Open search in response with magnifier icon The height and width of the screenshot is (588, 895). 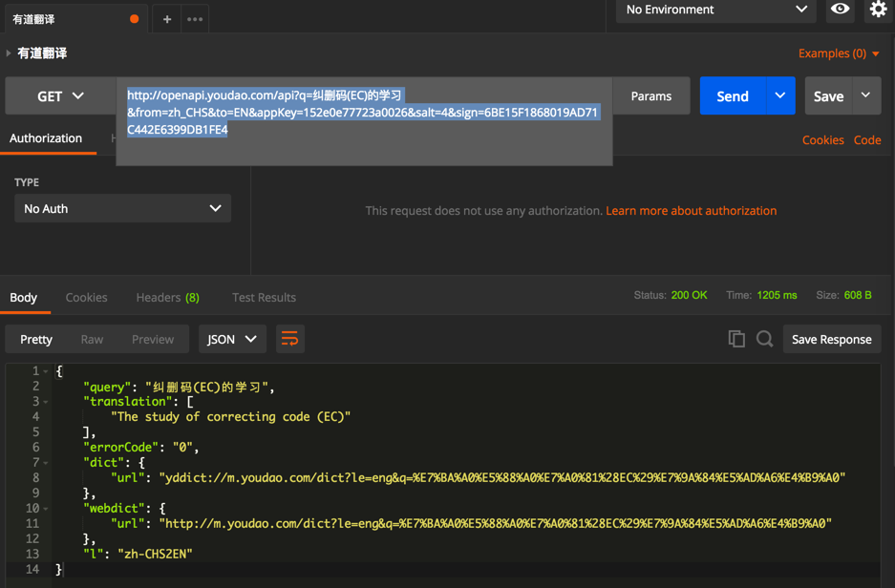click(x=765, y=339)
